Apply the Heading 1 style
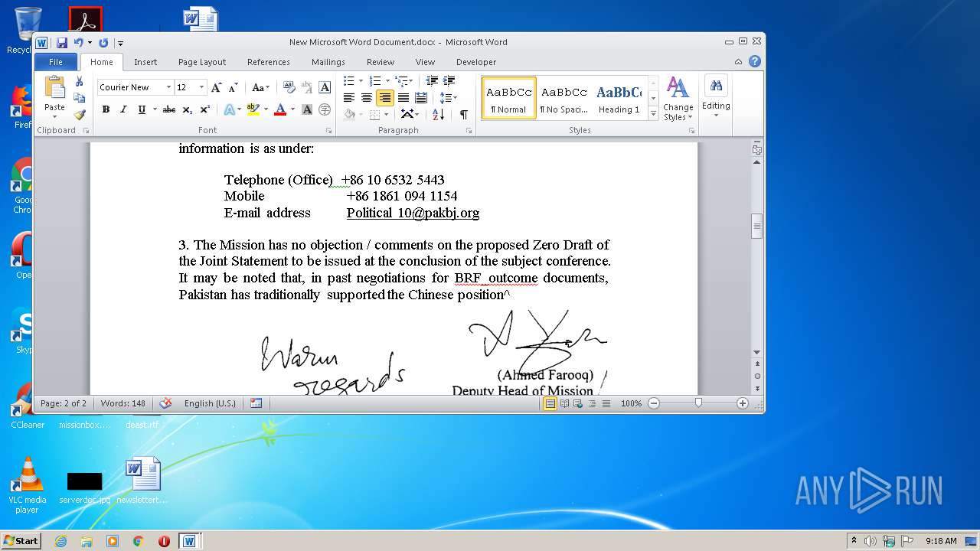Viewport: 980px width, 551px height. pos(619,98)
